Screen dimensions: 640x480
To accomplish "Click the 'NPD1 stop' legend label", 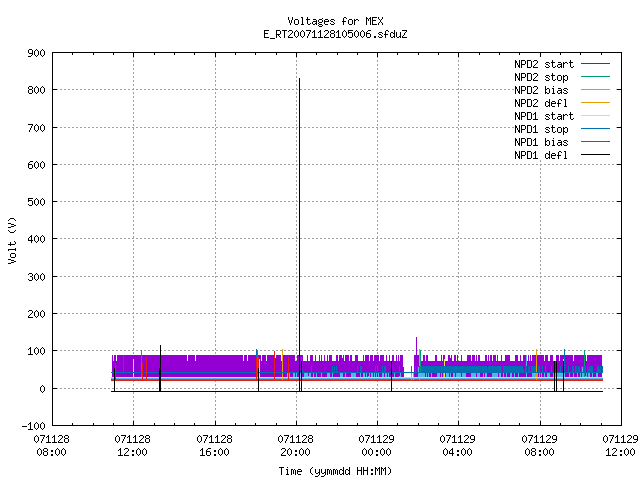I will [x=541, y=129].
